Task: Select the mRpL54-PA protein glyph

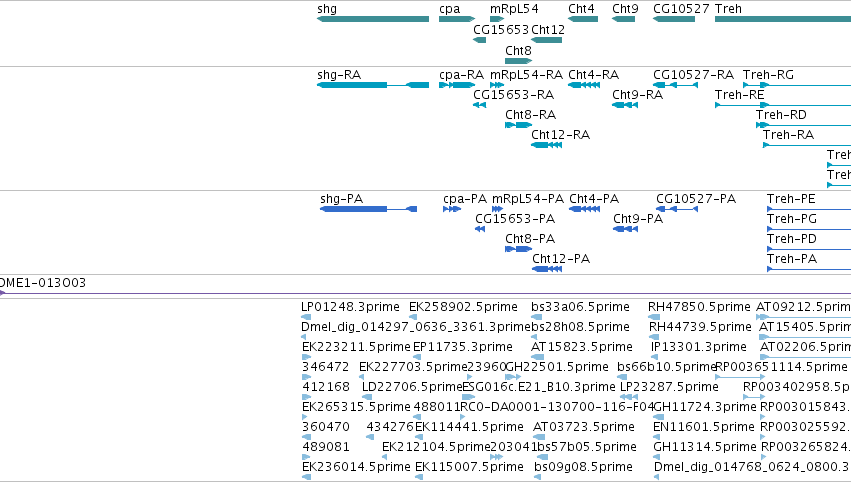Action: 498,209
